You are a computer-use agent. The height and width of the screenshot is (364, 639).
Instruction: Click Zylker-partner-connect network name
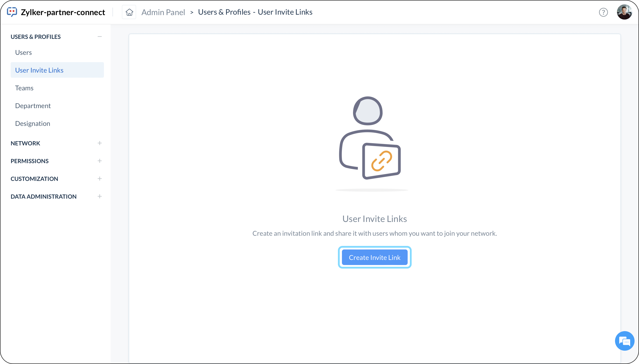(x=63, y=12)
